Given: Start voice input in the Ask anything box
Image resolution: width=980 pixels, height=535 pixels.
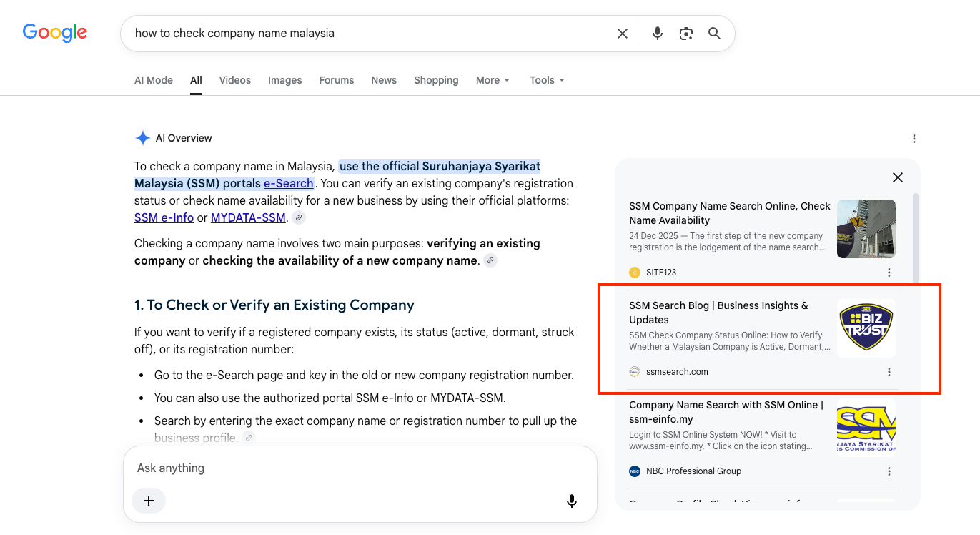Looking at the screenshot, I should 572,501.
